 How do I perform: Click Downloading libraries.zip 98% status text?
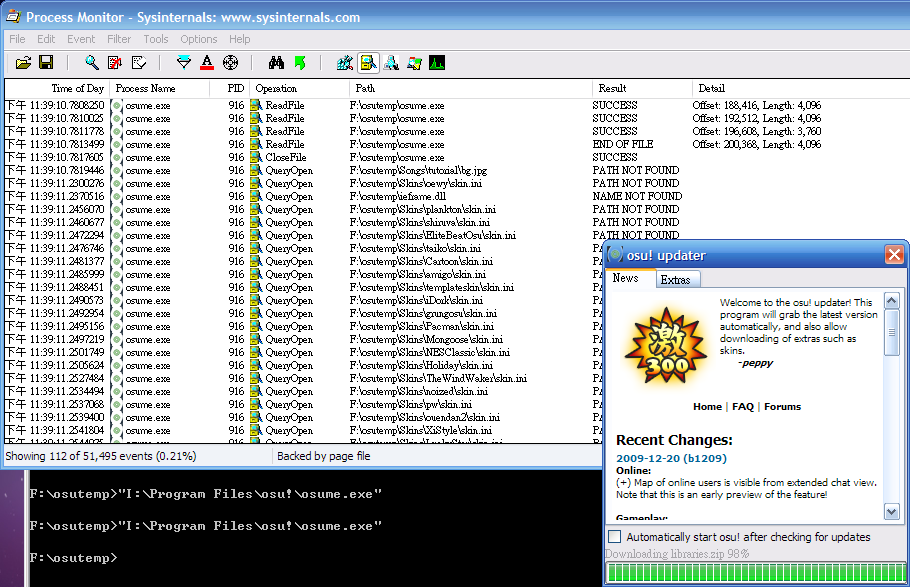(x=677, y=554)
